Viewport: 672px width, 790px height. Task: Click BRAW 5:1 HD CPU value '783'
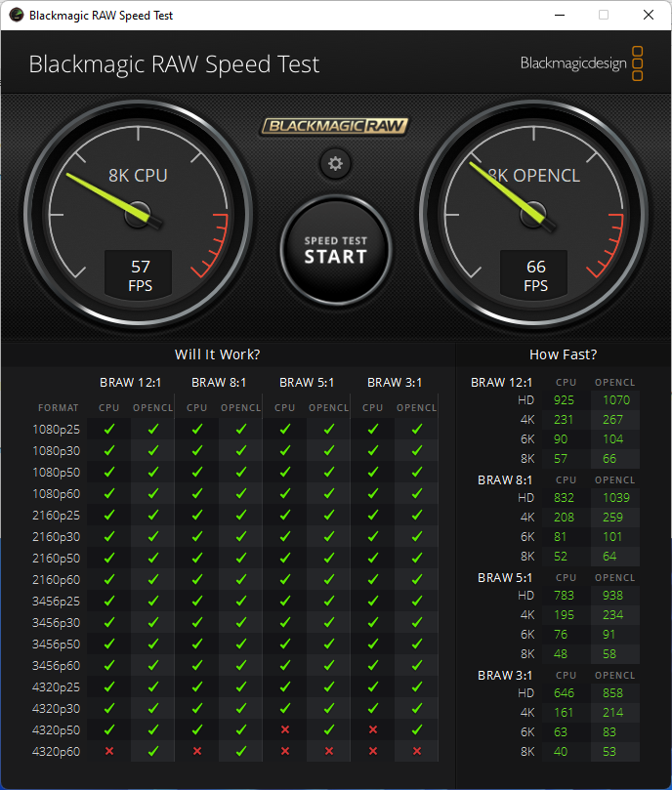564,596
